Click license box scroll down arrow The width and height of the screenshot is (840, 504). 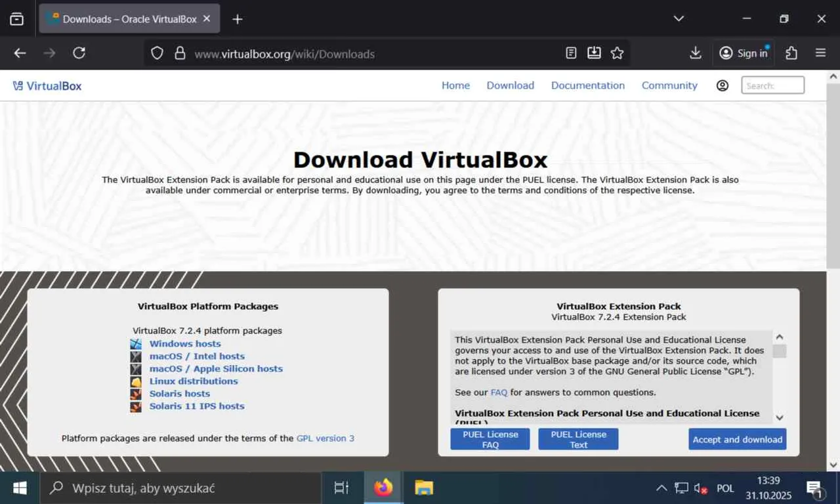click(780, 417)
